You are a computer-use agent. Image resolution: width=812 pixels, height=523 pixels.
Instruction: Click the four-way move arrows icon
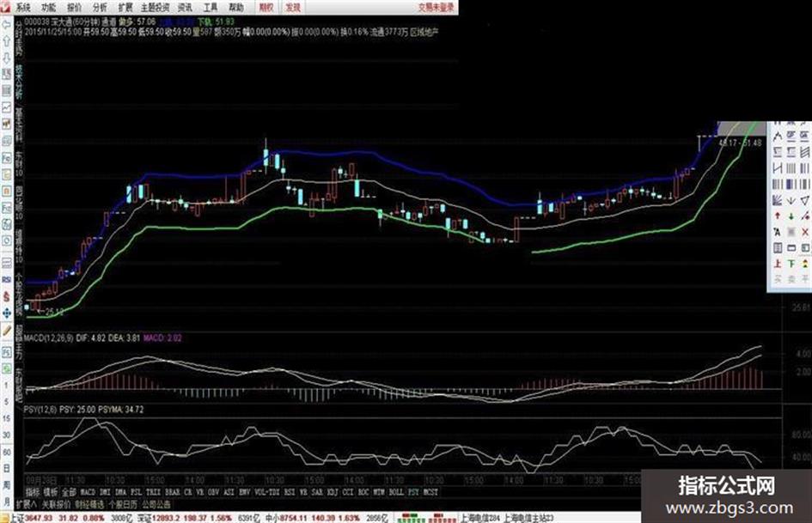click(x=7, y=313)
